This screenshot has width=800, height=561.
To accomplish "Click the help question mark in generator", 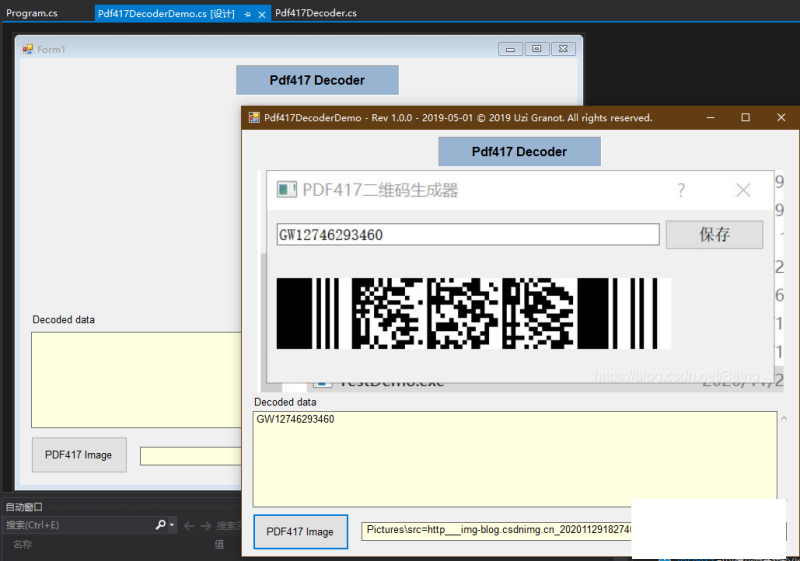I will (681, 190).
